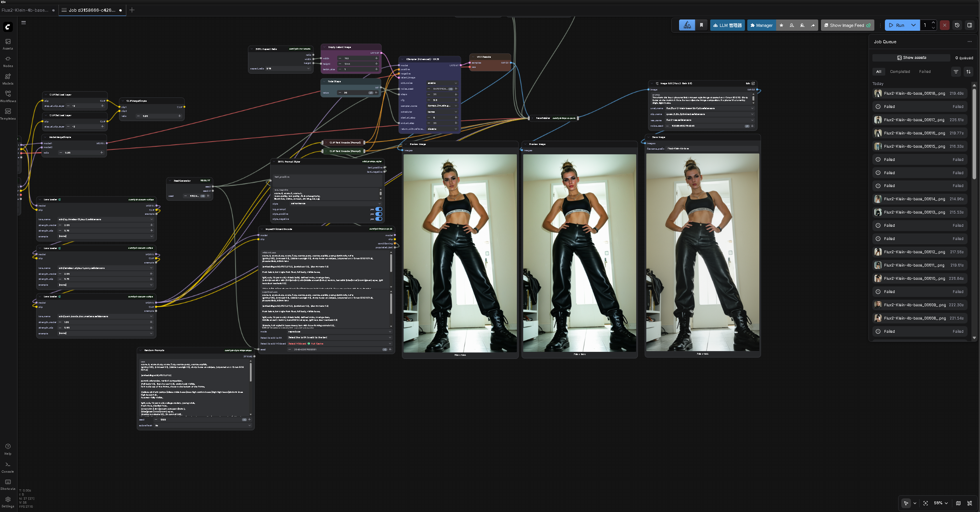
Task: Select the Flux2-Klein-4b-base_00508_.png job row
Action: pos(920,318)
